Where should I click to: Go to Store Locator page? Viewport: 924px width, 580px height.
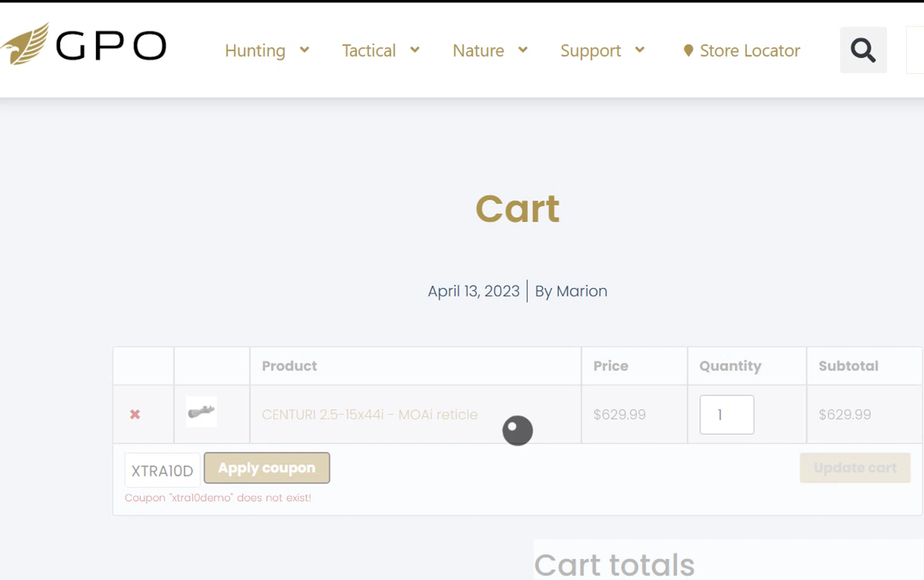coord(750,51)
